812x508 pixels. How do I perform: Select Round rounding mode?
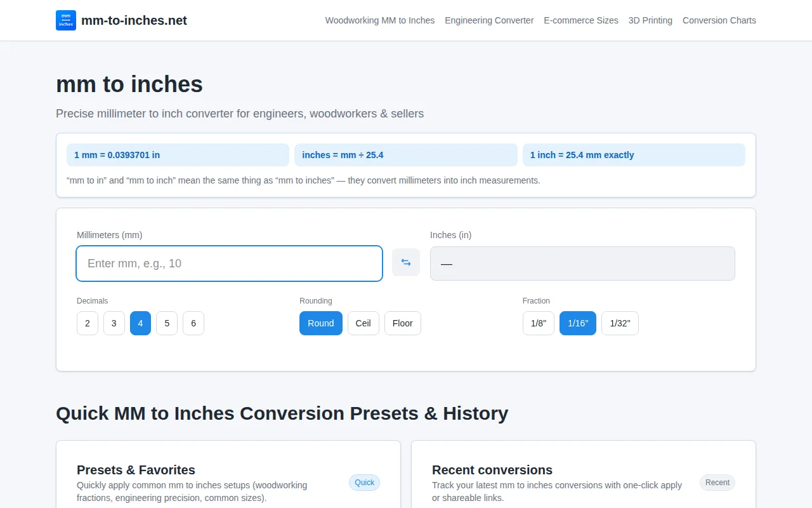pos(321,323)
